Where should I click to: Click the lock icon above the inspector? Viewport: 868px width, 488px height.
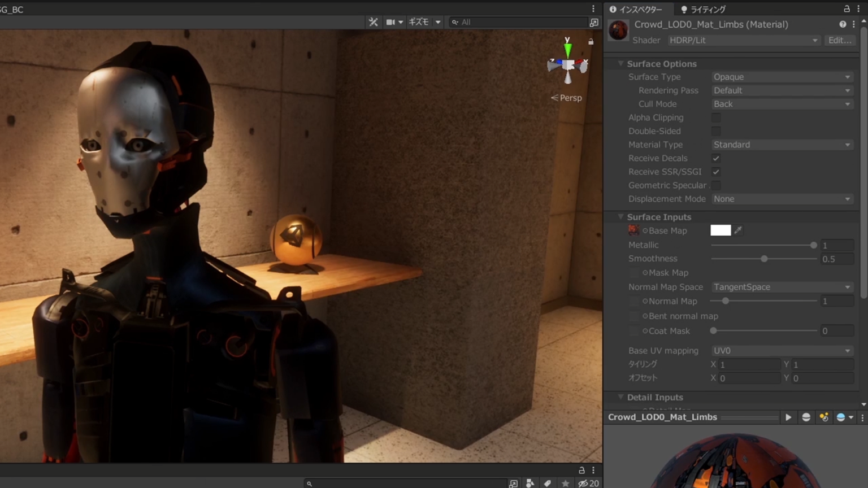[x=846, y=9]
